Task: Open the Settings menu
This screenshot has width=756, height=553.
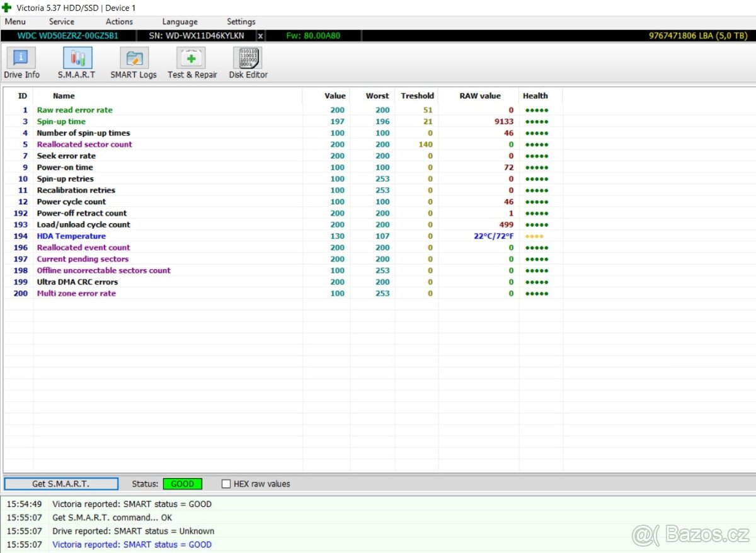Action: point(241,21)
